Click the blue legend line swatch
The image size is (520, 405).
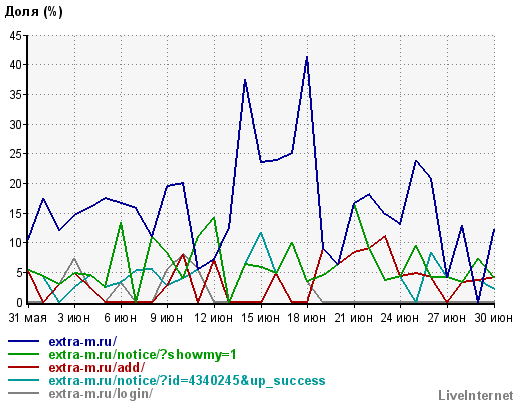pyautogui.click(x=23, y=341)
